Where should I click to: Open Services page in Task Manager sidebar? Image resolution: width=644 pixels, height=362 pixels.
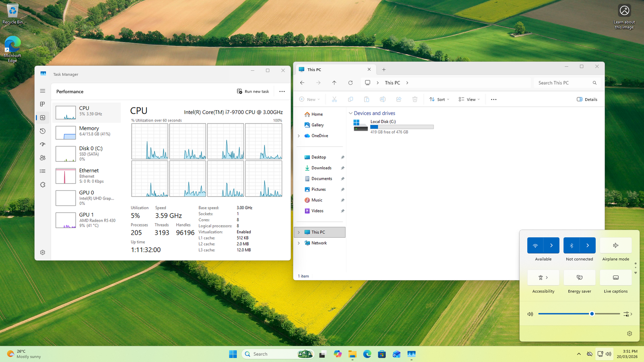[x=43, y=185]
